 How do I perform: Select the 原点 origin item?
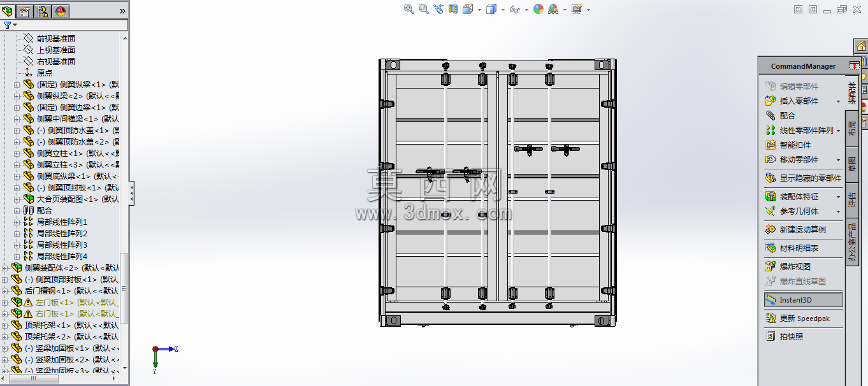(44, 73)
